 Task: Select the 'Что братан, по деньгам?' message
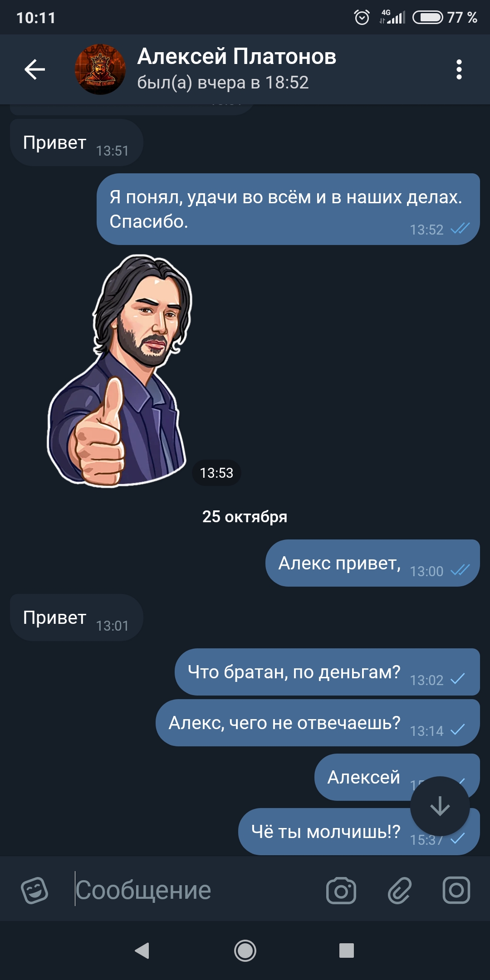(x=327, y=672)
